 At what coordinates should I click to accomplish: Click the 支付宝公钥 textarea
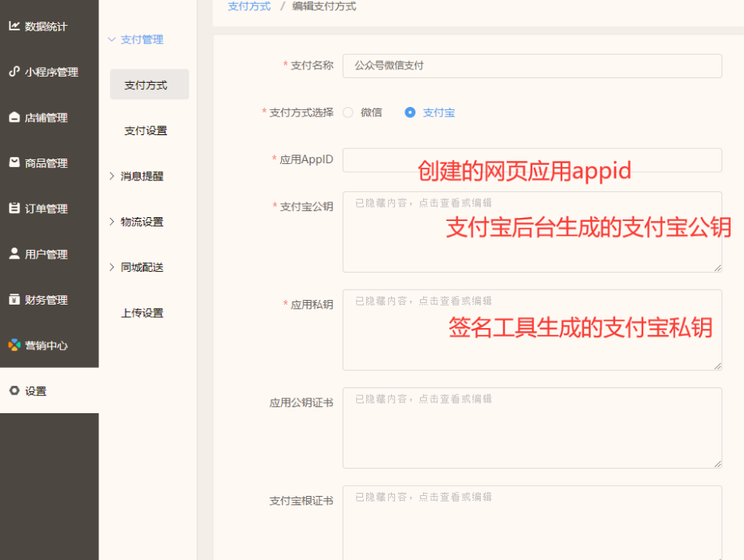tap(532, 232)
